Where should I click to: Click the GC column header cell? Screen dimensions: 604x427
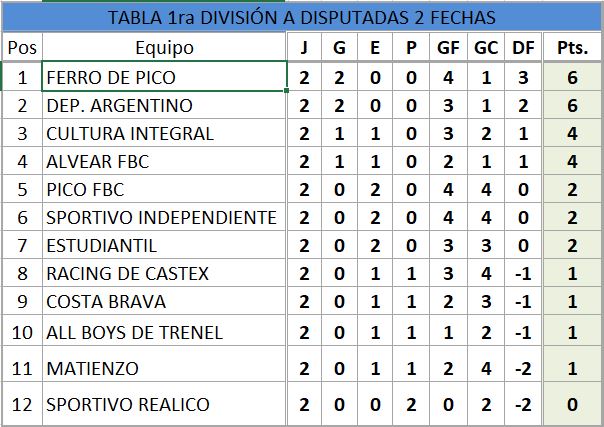[x=483, y=47]
